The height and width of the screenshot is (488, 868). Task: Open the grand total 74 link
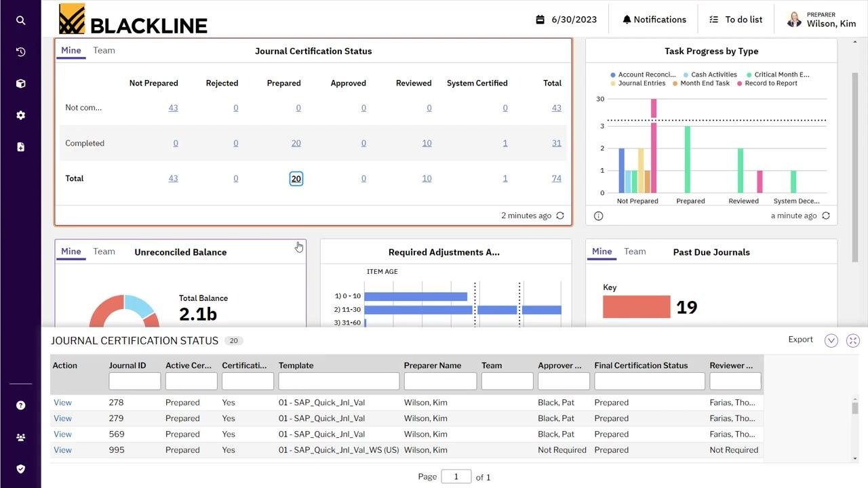point(557,178)
